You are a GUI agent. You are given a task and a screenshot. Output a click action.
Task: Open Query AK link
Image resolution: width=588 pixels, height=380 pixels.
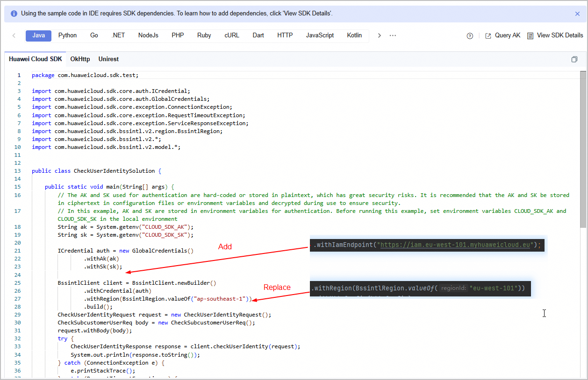pyautogui.click(x=508, y=35)
